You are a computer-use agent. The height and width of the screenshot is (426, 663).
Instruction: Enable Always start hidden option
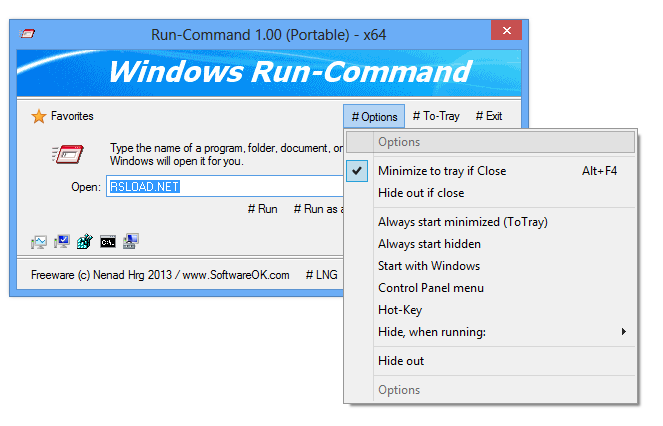click(490, 244)
